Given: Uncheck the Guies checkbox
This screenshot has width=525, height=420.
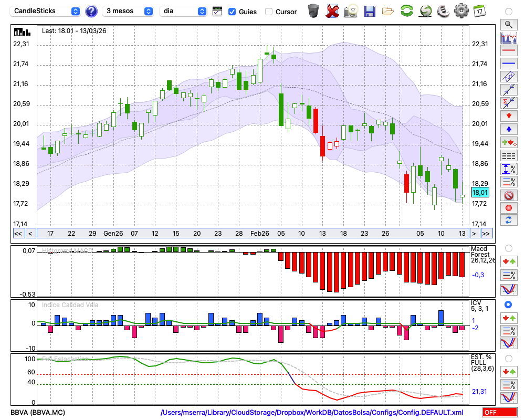Looking at the screenshot, I should [x=232, y=12].
